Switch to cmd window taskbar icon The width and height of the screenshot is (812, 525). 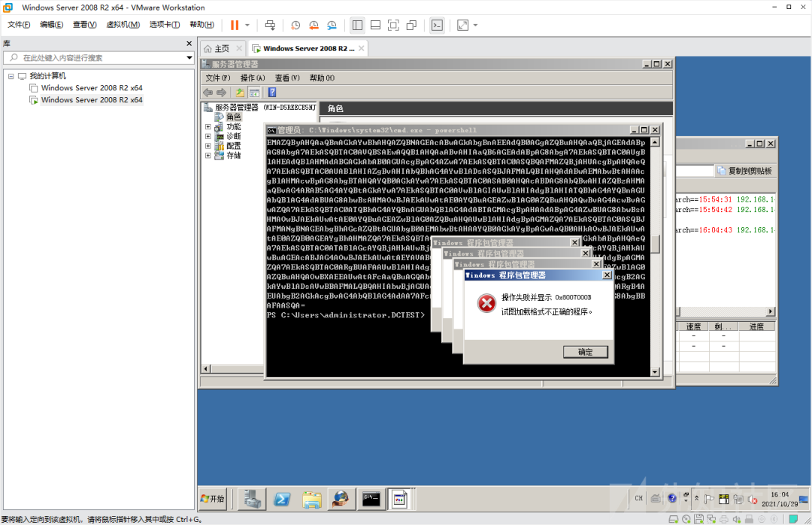(371, 499)
